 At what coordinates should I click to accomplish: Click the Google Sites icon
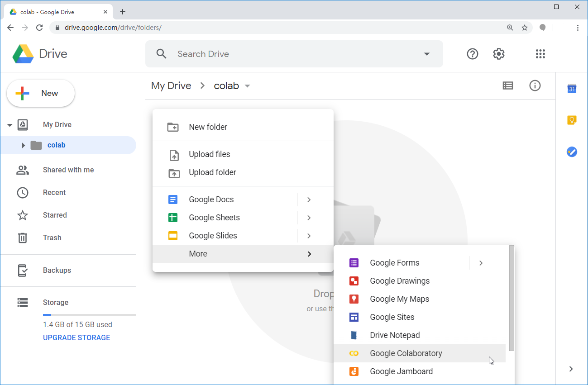[x=354, y=317]
